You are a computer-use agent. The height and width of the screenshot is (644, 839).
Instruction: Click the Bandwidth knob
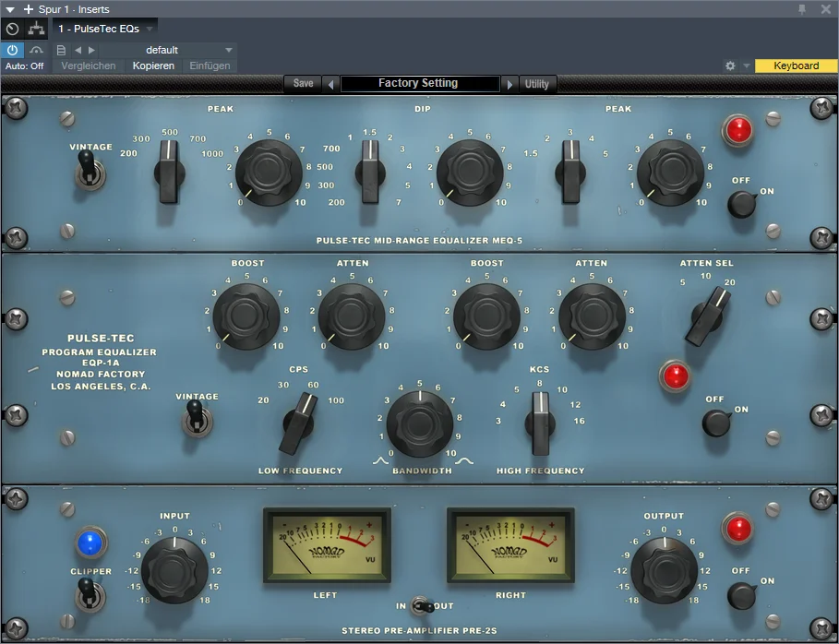tap(420, 424)
